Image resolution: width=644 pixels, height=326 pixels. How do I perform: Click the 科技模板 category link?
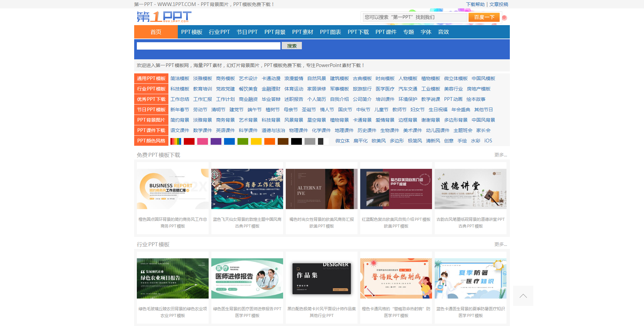(179, 89)
